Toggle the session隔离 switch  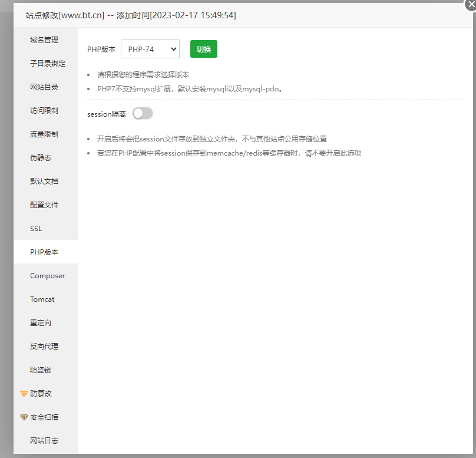pyautogui.click(x=143, y=114)
